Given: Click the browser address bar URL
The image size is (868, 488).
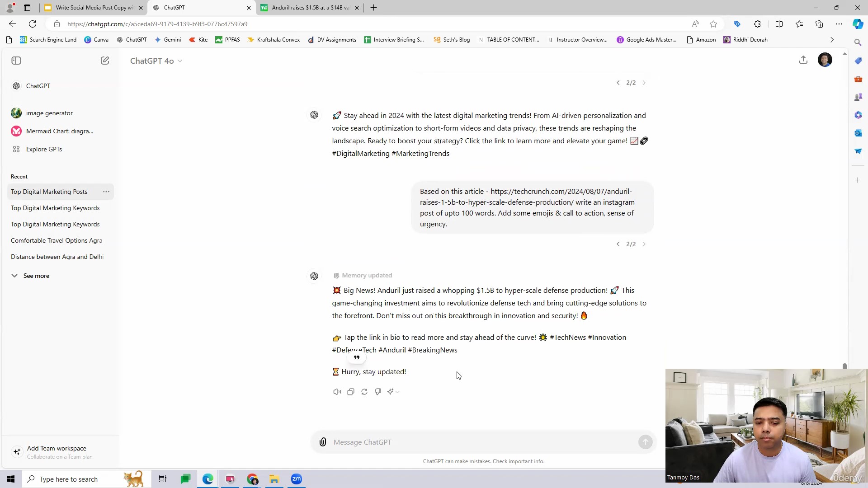Looking at the screenshot, I should coord(157,24).
